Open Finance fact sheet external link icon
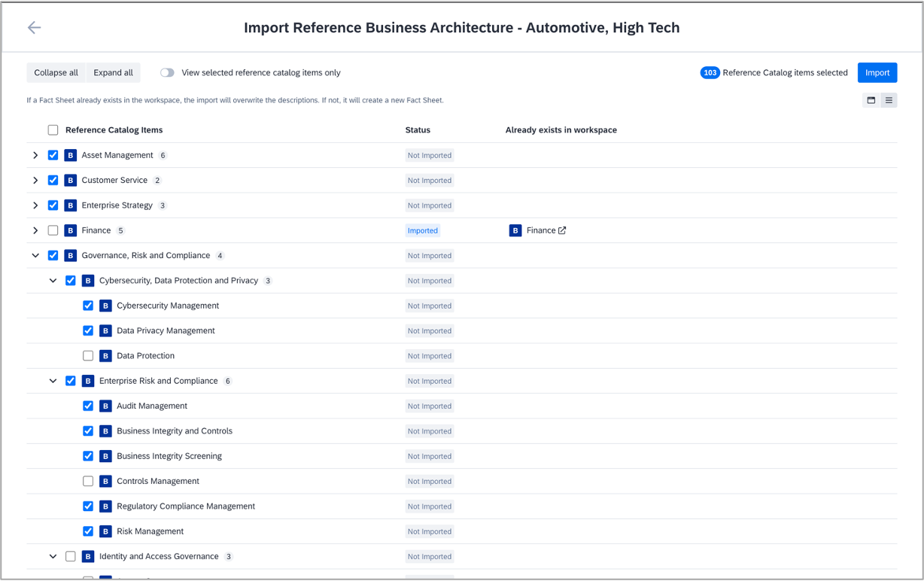The width and height of the screenshot is (924, 581). 562,230
